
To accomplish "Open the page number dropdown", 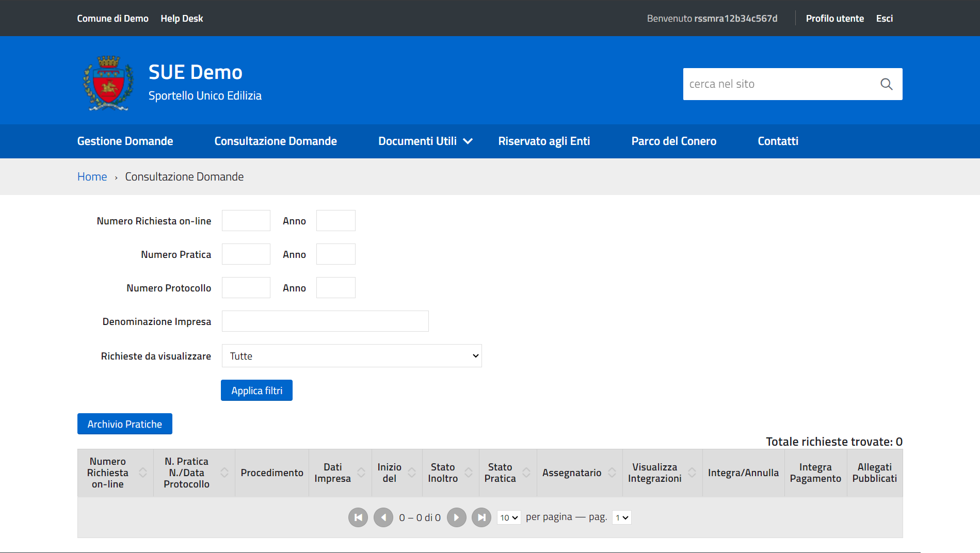I will coord(621,517).
